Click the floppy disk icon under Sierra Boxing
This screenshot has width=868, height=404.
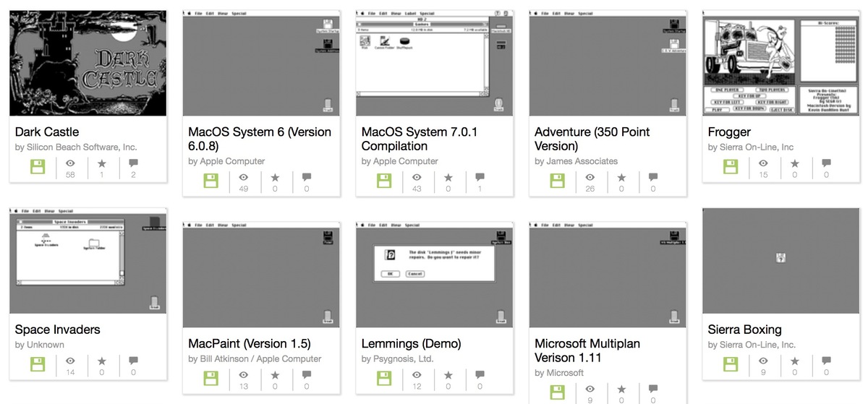[731, 364]
